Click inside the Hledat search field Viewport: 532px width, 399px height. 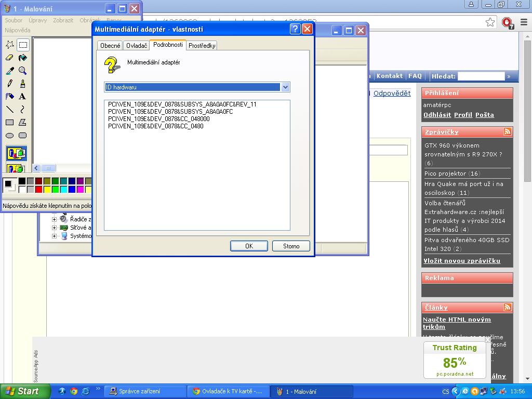pos(481,76)
